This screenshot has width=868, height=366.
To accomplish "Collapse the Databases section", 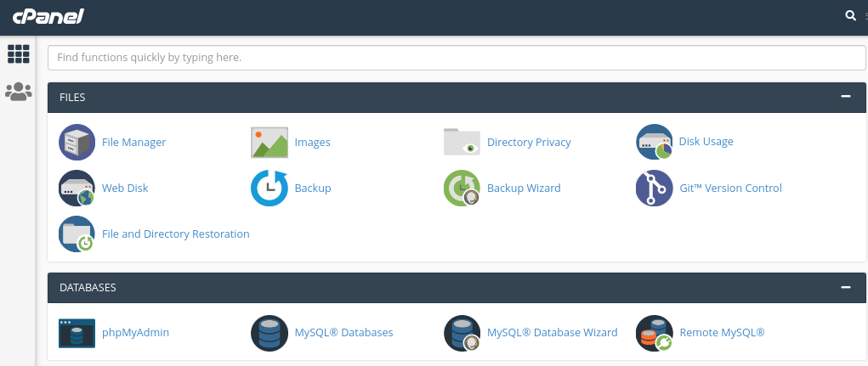I will [x=845, y=287].
